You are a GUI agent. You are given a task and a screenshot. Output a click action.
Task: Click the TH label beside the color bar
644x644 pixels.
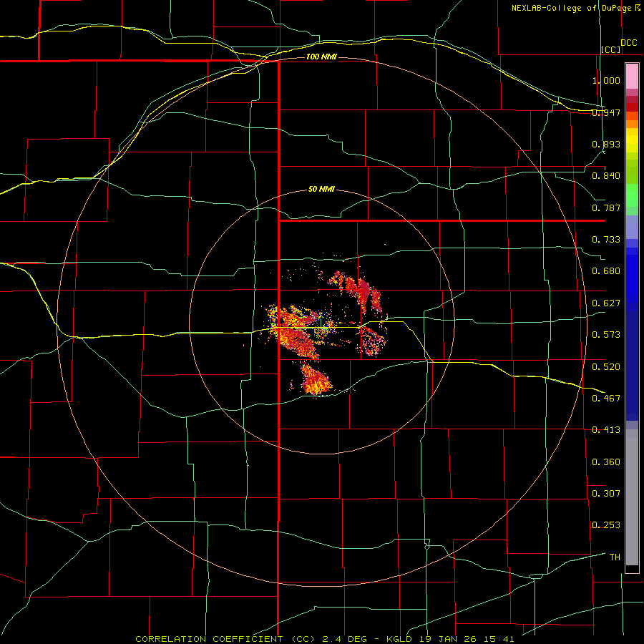615,557
